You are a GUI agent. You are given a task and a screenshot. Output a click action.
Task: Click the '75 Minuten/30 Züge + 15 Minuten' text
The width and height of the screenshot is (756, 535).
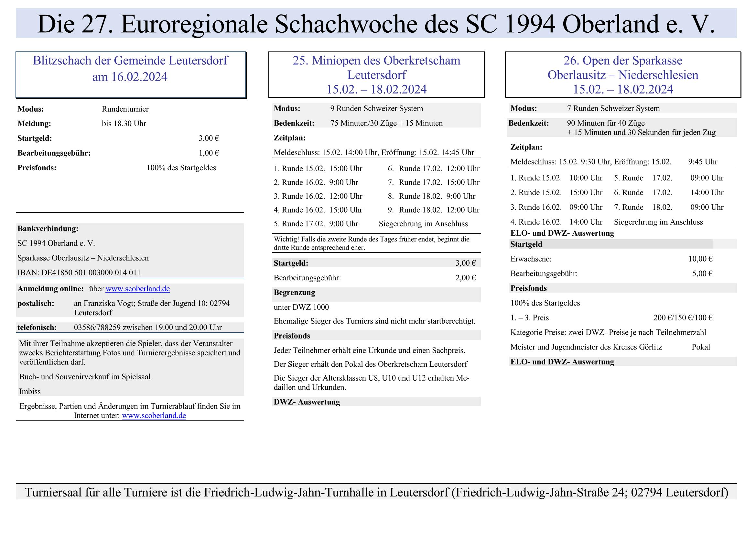pos(386,123)
